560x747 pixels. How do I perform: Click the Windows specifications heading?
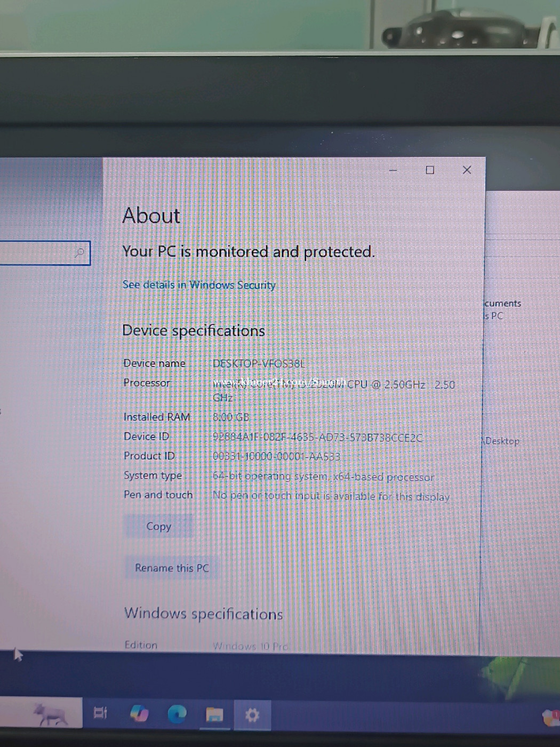(x=203, y=614)
